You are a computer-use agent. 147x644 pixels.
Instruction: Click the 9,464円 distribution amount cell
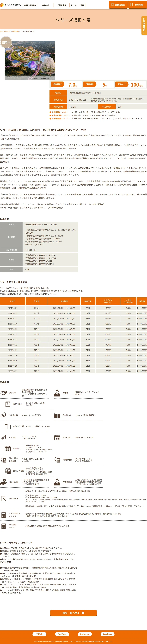108,345
